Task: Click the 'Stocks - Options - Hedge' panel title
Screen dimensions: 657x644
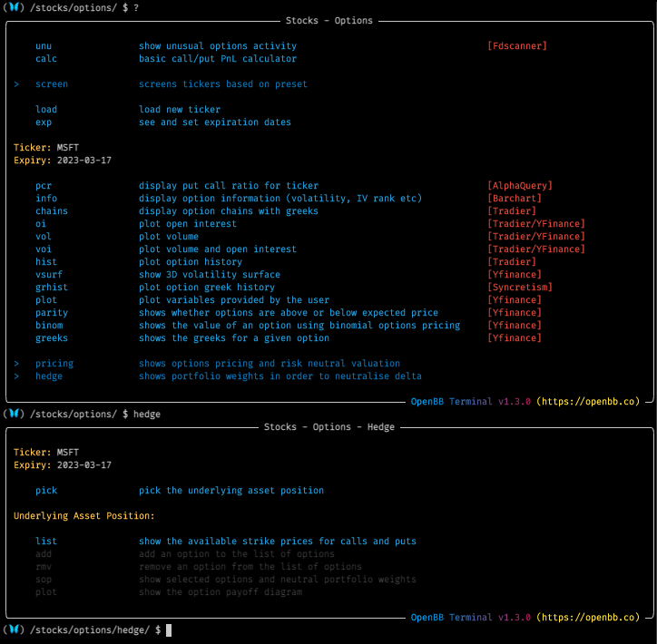Action: click(328, 426)
